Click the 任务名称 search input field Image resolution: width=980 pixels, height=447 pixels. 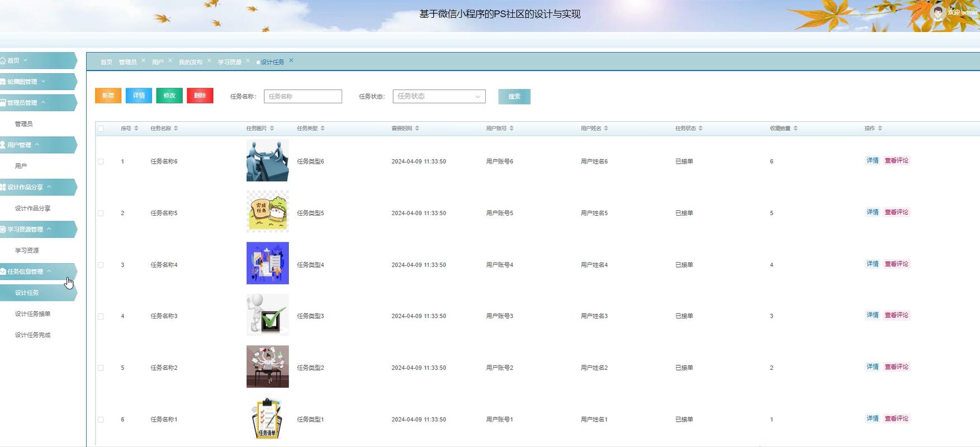click(303, 96)
